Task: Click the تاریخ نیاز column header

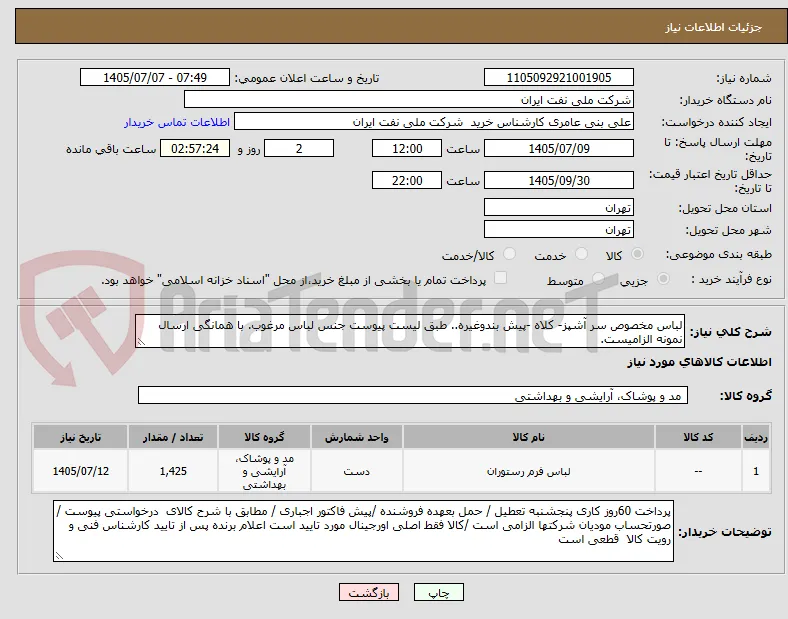Action: (80, 437)
